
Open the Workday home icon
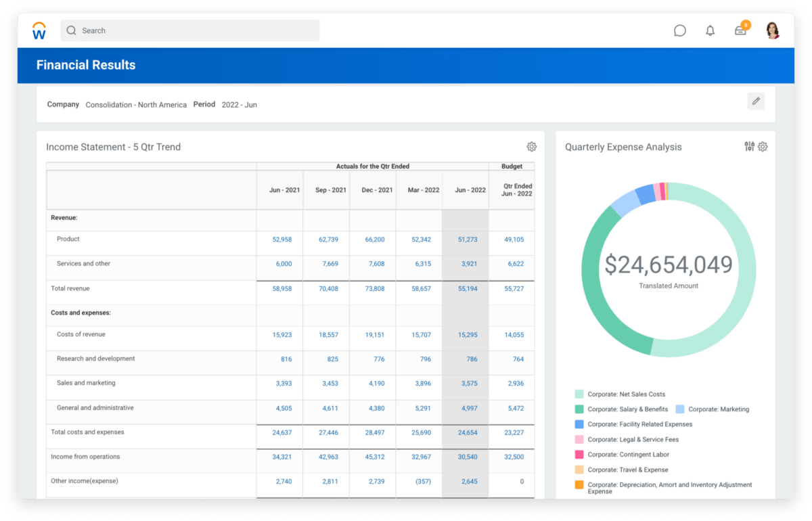(39, 30)
